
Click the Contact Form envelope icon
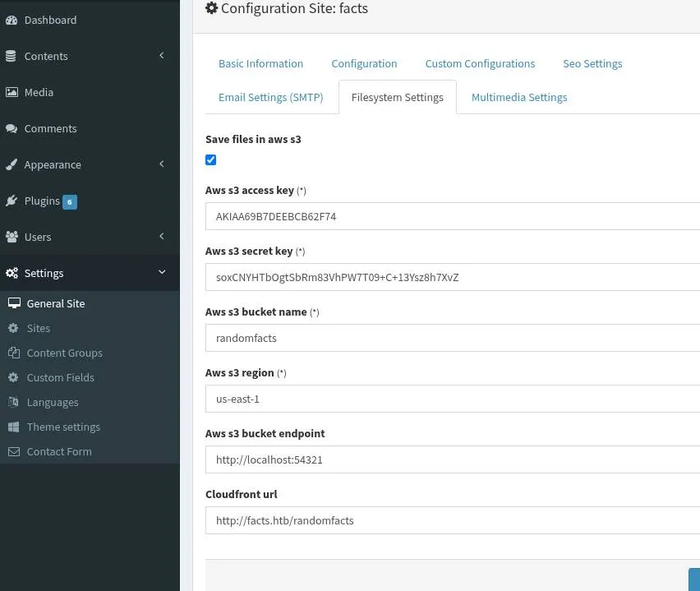pos(13,451)
